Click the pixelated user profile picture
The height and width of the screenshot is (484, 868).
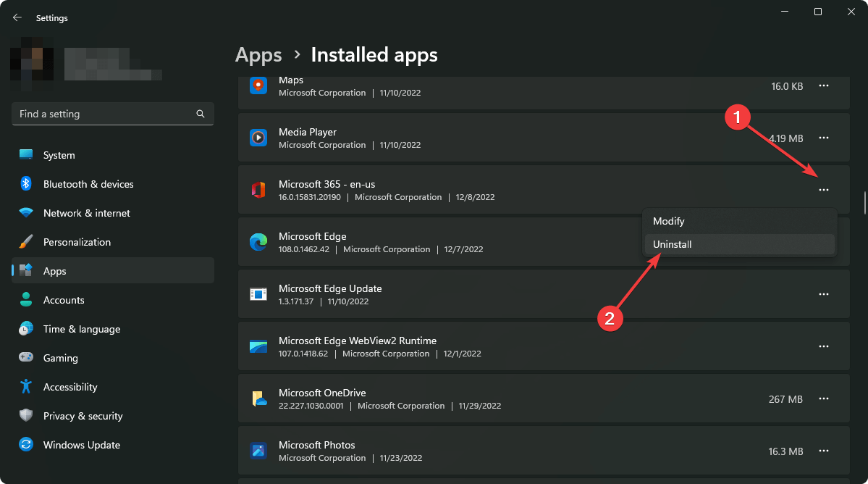pyautogui.click(x=32, y=62)
